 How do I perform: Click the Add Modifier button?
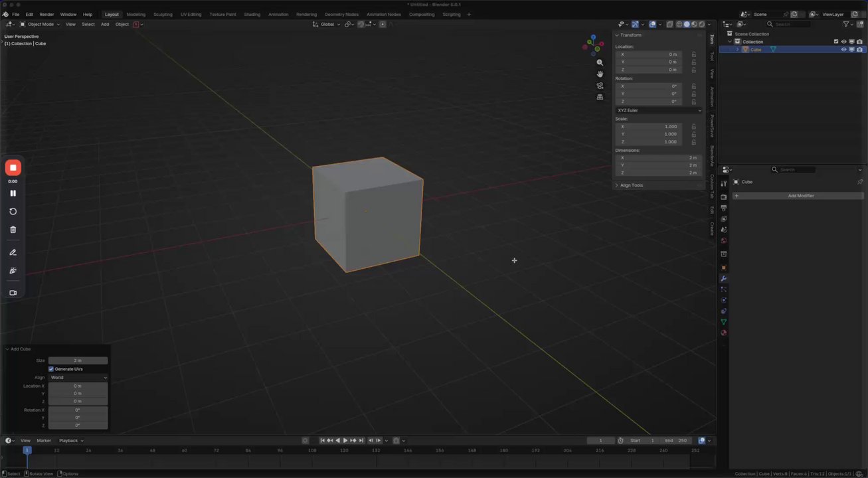[x=798, y=196]
